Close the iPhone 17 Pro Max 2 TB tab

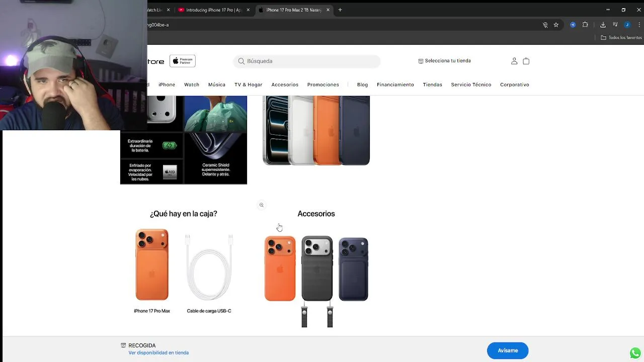(x=328, y=10)
